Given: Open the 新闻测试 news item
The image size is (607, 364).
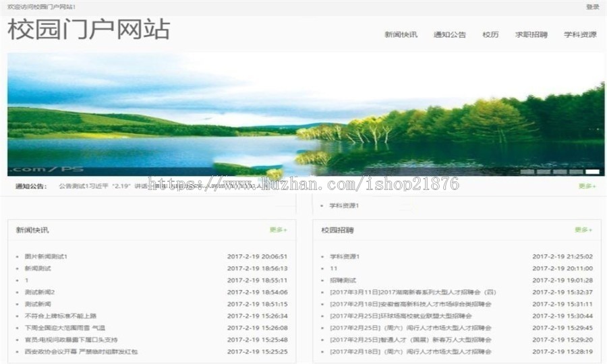Looking at the screenshot, I should click(x=38, y=268).
